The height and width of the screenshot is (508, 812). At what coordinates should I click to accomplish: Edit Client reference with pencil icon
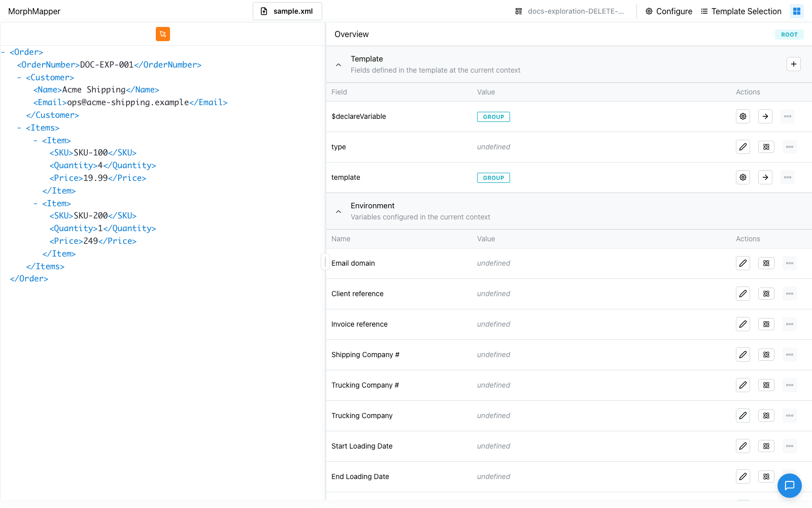(743, 294)
